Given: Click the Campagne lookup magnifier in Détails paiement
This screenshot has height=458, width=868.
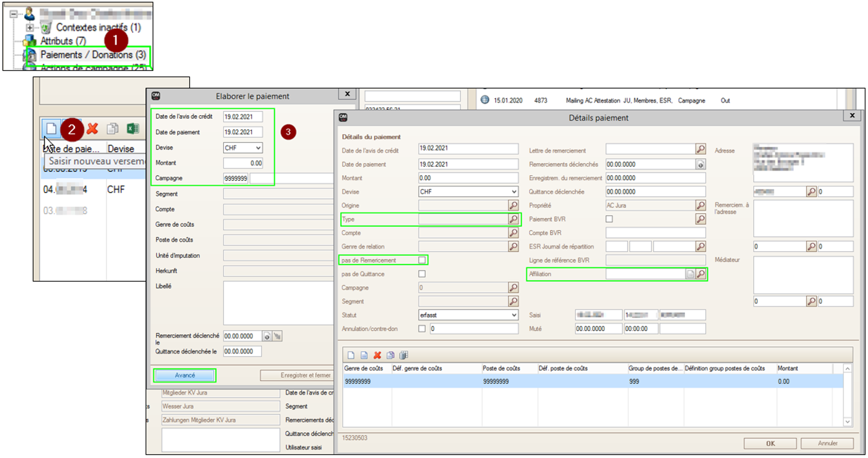Looking at the screenshot, I should (513, 288).
